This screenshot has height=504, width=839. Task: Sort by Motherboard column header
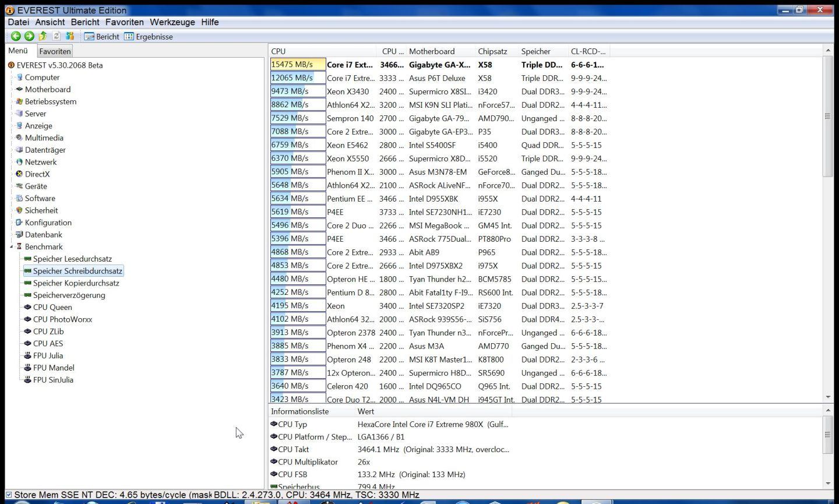pyautogui.click(x=440, y=51)
